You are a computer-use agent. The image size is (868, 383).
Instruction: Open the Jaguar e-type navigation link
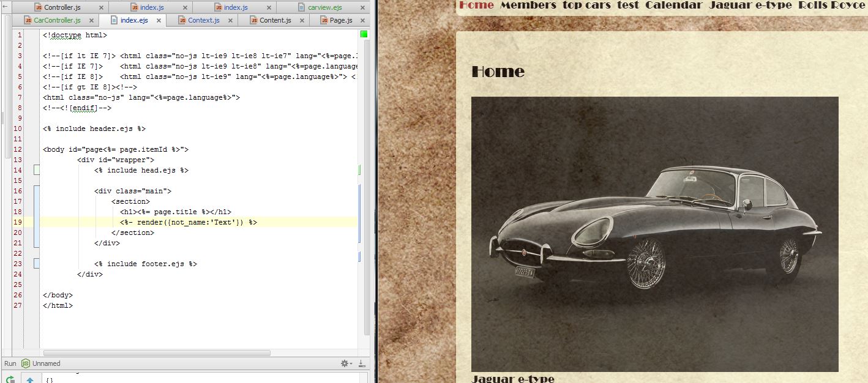pyautogui.click(x=750, y=5)
